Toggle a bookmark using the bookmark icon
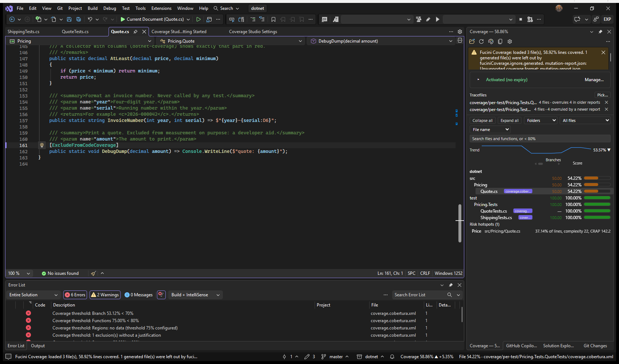This screenshot has width=619, height=364. point(273,19)
